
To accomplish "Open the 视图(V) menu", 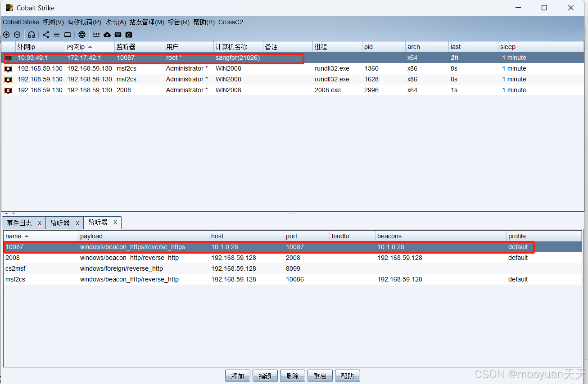I will tap(53, 22).
